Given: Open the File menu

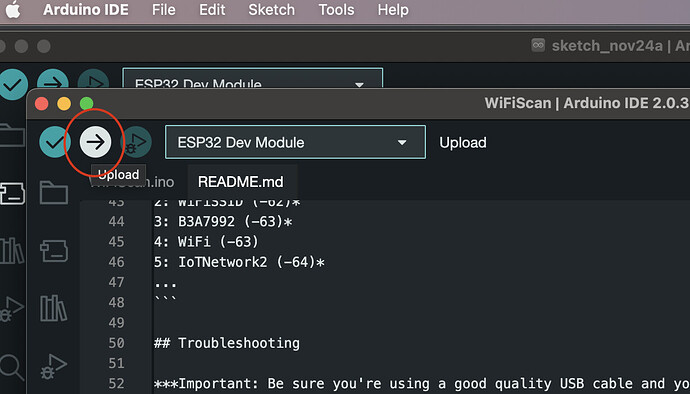Looking at the screenshot, I should pyautogui.click(x=164, y=10).
